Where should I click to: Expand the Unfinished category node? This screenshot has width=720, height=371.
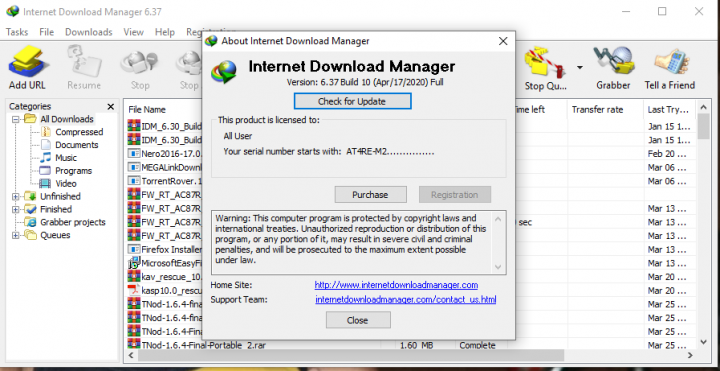tap(16, 197)
